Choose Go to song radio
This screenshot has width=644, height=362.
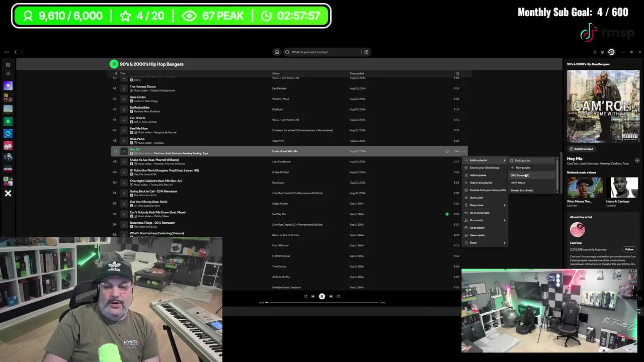[x=485, y=213]
